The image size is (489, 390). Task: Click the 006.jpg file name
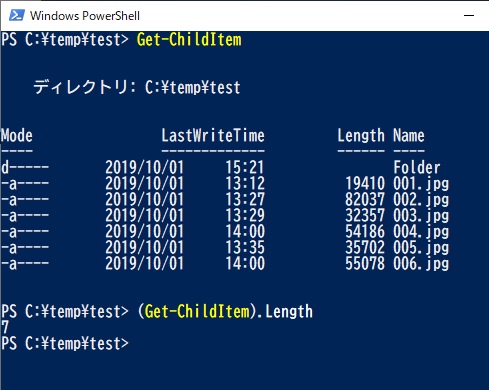point(421,264)
